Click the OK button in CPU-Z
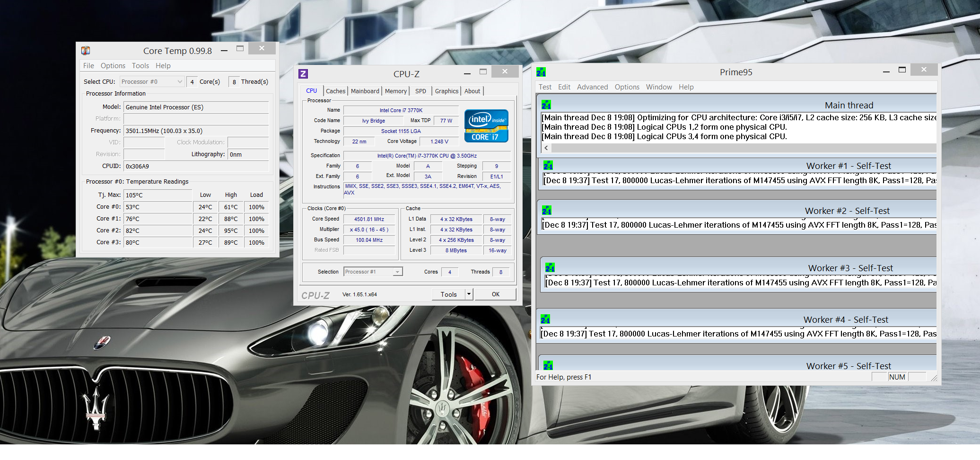Screen dimensions: 980x460 tap(496, 294)
